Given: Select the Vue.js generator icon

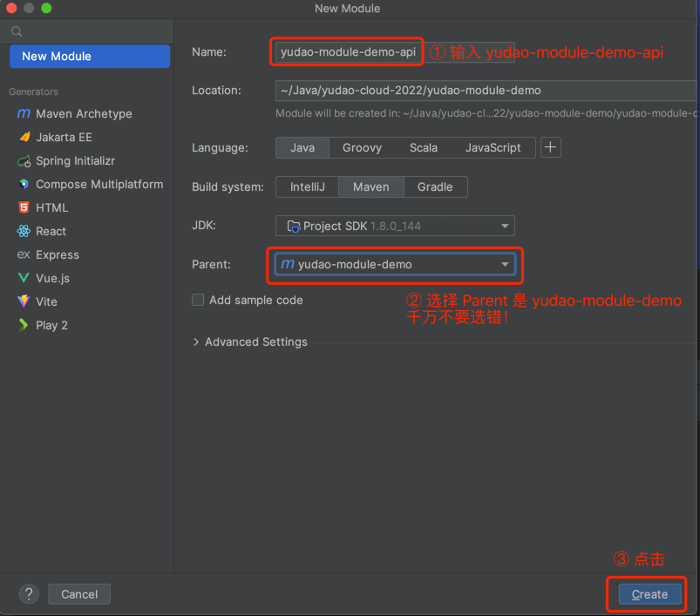Looking at the screenshot, I should 23,279.
